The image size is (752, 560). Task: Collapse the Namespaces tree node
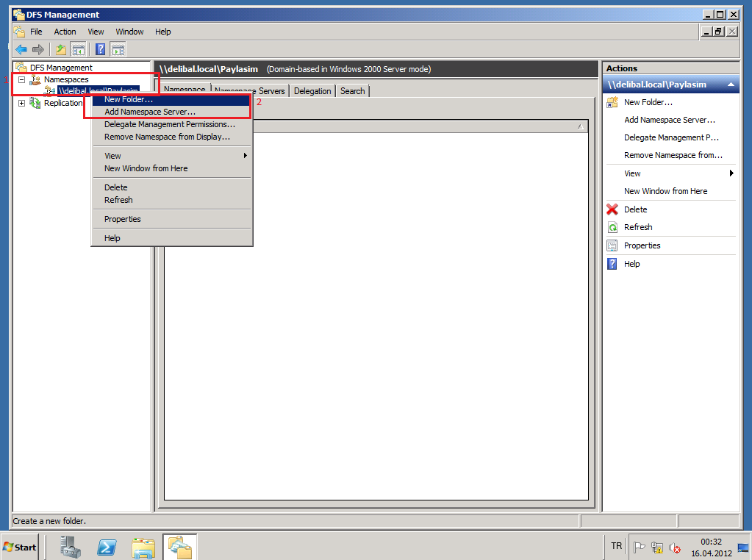pyautogui.click(x=21, y=79)
